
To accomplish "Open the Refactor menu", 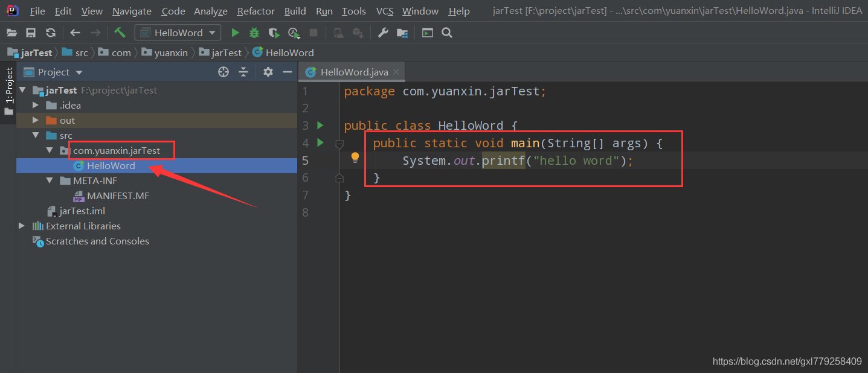I will tap(256, 11).
